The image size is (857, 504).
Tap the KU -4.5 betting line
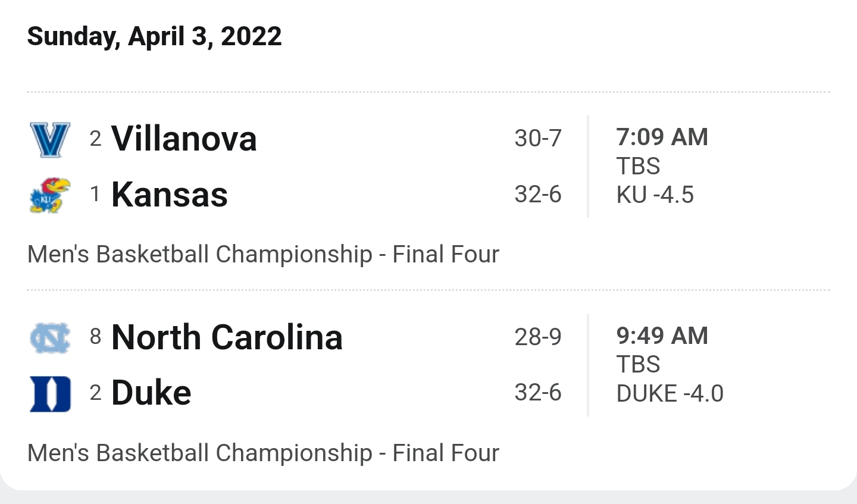pos(655,195)
